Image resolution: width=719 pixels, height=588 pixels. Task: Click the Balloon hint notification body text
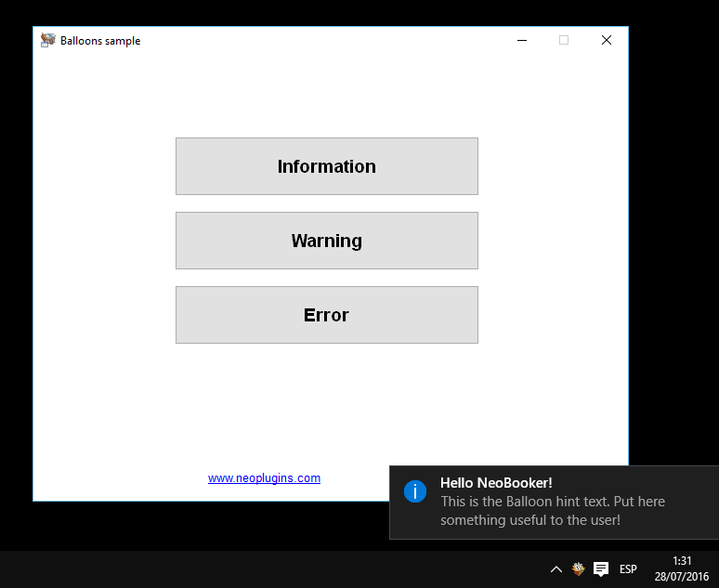click(x=553, y=511)
